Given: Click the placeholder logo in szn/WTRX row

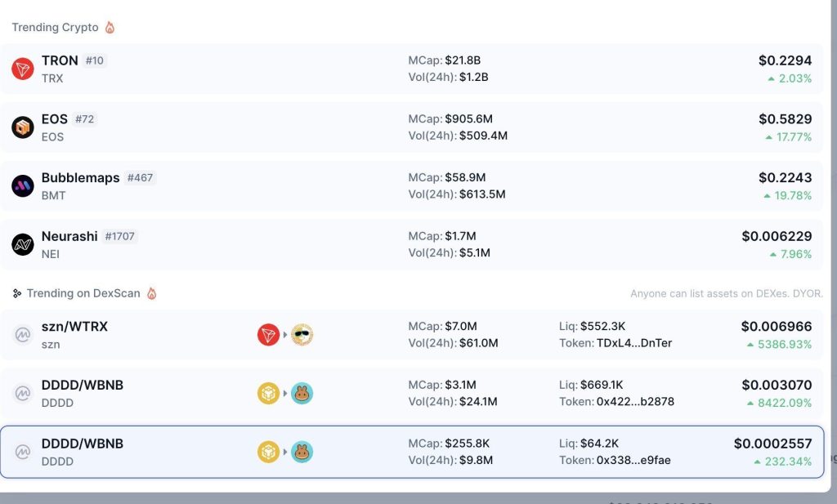Looking at the screenshot, I should point(23,335).
